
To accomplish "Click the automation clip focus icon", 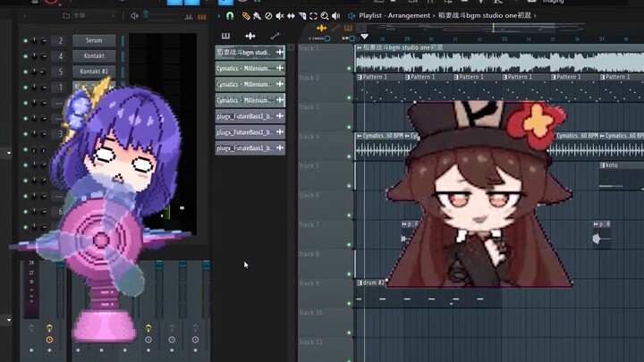I will click(x=335, y=29).
